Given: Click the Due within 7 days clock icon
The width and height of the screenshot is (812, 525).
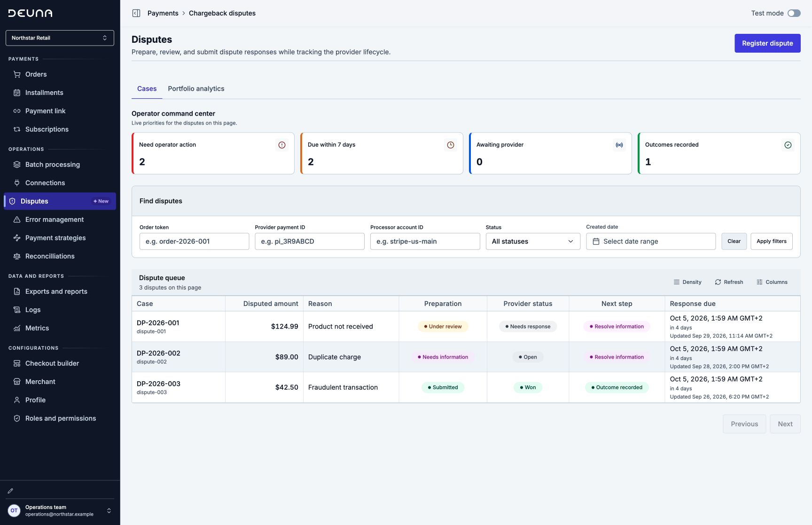Looking at the screenshot, I should 451,145.
